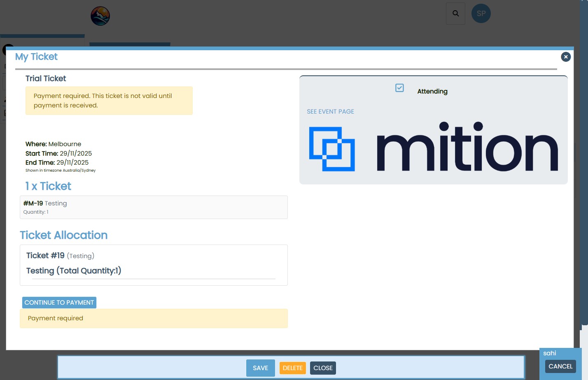Click the vertical scrollbar on right edge
The height and width of the screenshot is (380, 588).
pyautogui.click(x=584, y=165)
